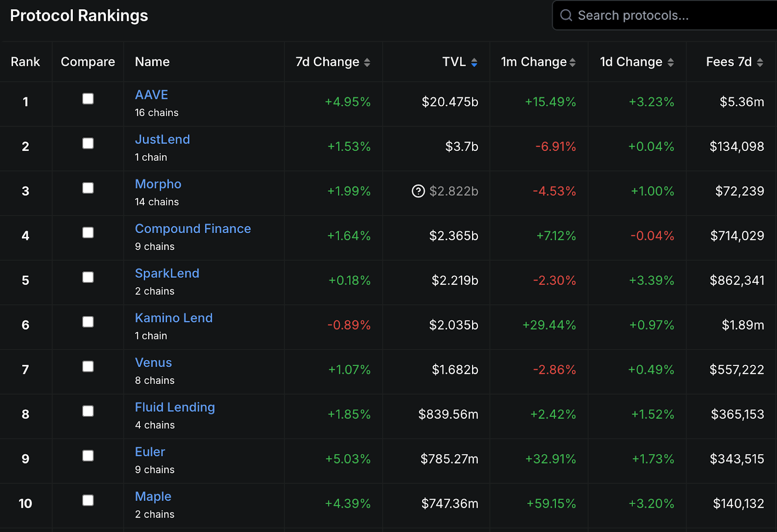The image size is (777, 532).
Task: Click the Fees 7d column header label
Action: pos(729,62)
